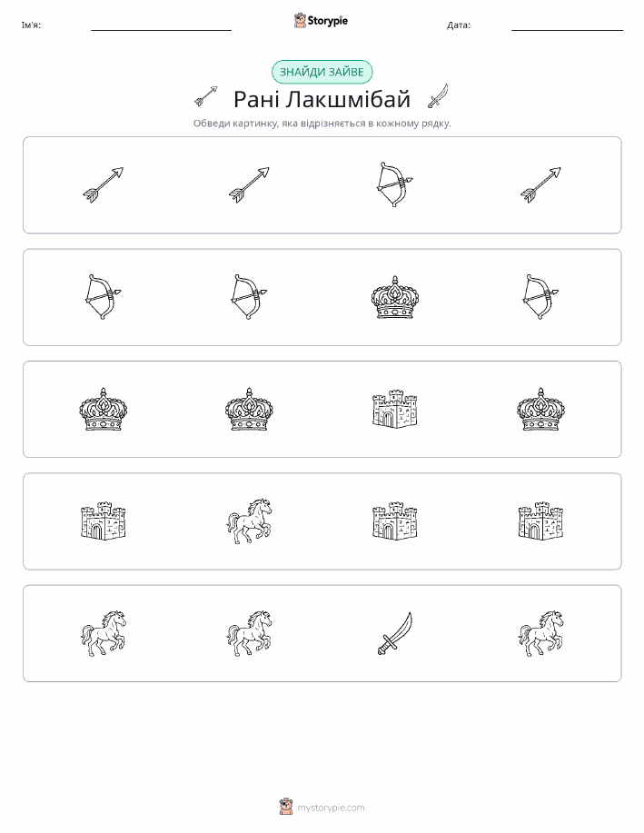Screen dimensions: 644x833
Task: Open the mystorypie.com link
Action: (331, 808)
